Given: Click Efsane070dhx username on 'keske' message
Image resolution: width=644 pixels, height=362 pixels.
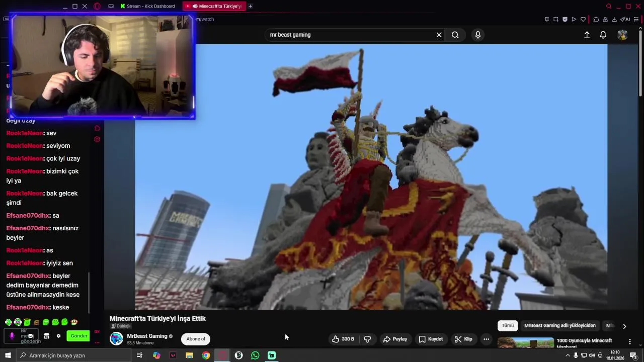Looking at the screenshot, I should pyautogui.click(x=28, y=307).
